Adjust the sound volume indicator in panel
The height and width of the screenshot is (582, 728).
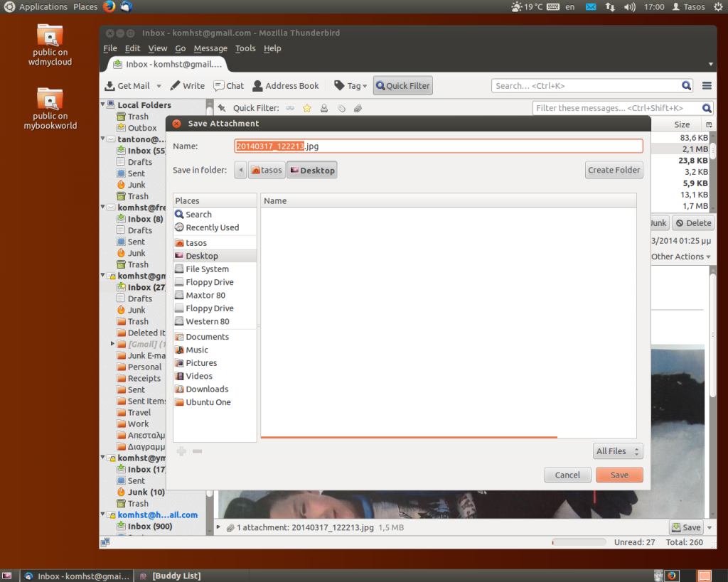point(629,7)
